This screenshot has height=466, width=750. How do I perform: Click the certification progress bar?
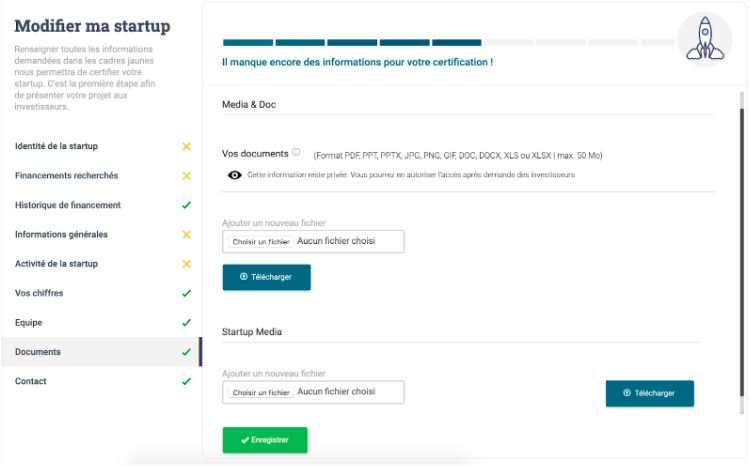point(449,43)
